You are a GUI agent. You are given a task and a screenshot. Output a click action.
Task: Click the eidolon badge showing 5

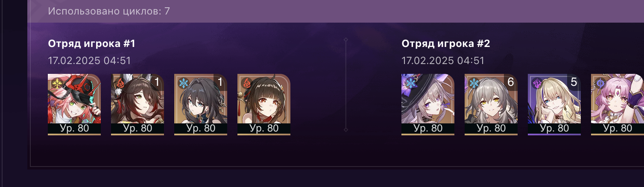tap(574, 82)
